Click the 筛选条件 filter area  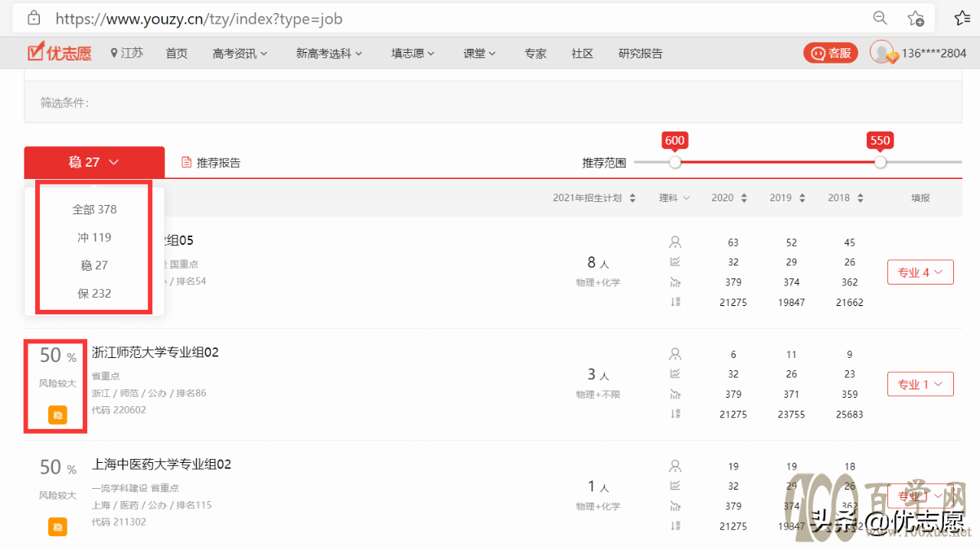point(493,103)
